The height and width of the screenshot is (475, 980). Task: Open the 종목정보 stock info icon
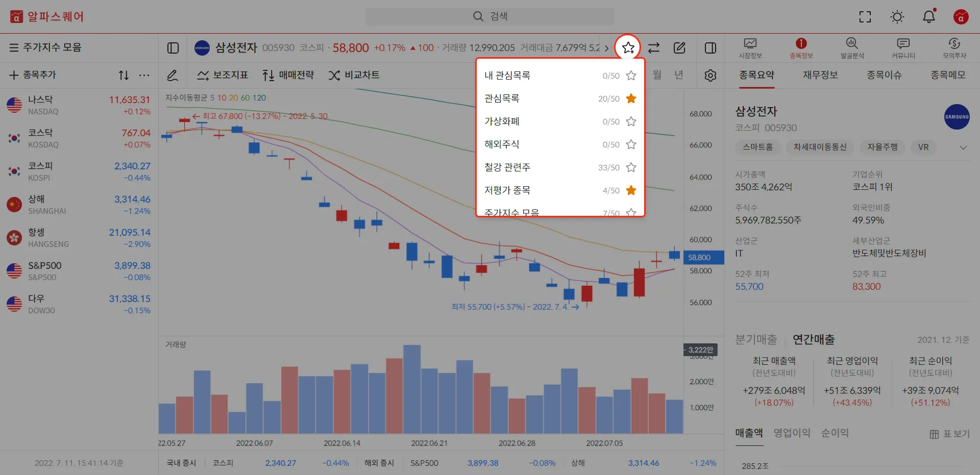point(801,48)
